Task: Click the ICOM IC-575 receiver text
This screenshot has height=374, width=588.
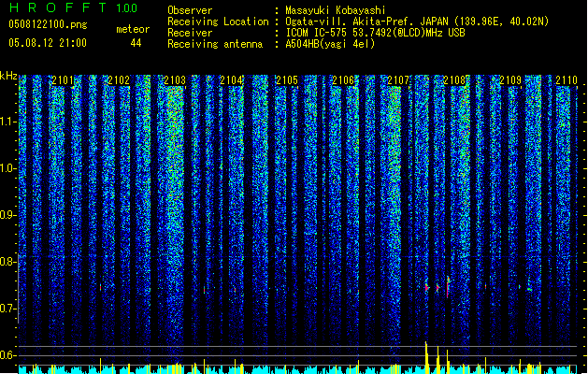Action: click(375, 33)
